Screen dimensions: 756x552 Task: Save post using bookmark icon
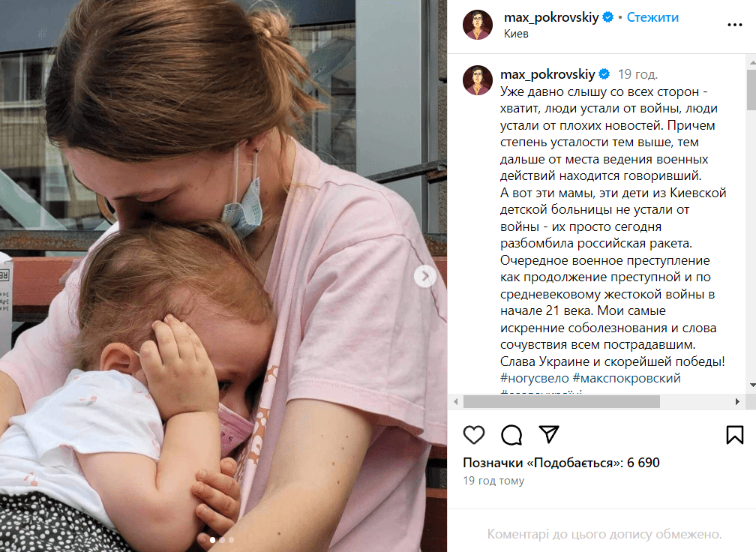click(x=735, y=435)
